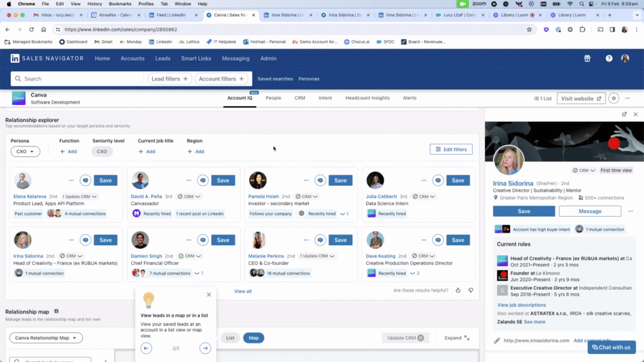
Task: Open Chat with us widget
Action: [611, 347]
